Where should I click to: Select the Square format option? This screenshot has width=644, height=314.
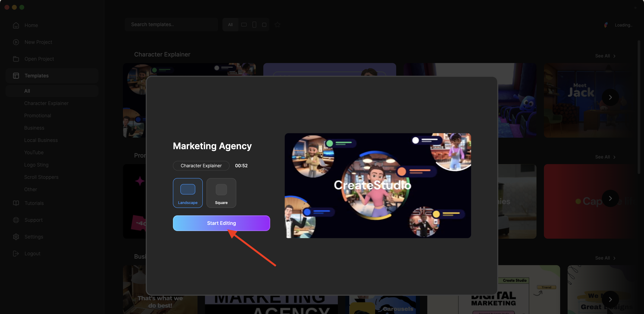[221, 193]
